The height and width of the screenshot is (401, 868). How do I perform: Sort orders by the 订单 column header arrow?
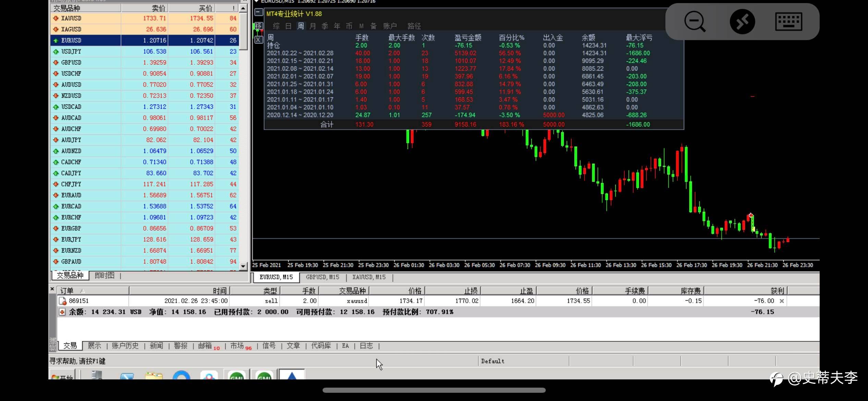pos(82,291)
